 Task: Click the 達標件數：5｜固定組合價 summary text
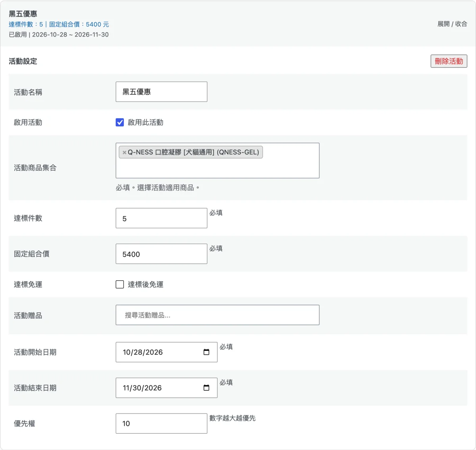(59, 24)
